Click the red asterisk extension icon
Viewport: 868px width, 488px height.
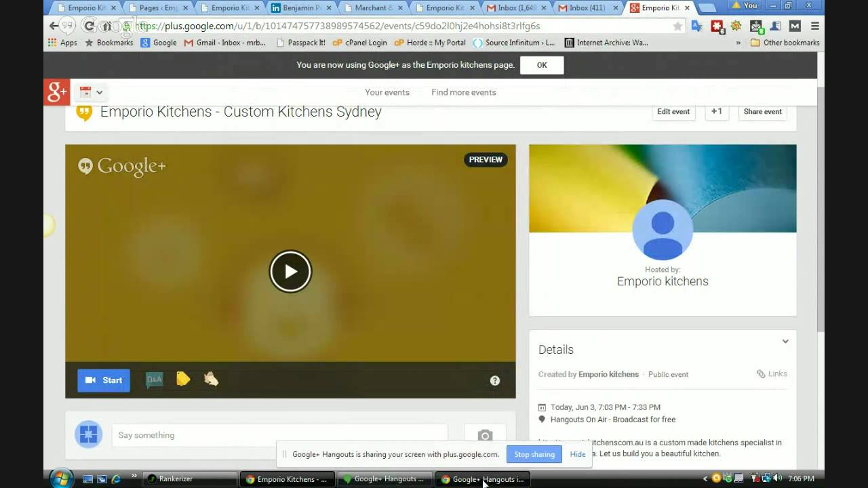click(717, 26)
